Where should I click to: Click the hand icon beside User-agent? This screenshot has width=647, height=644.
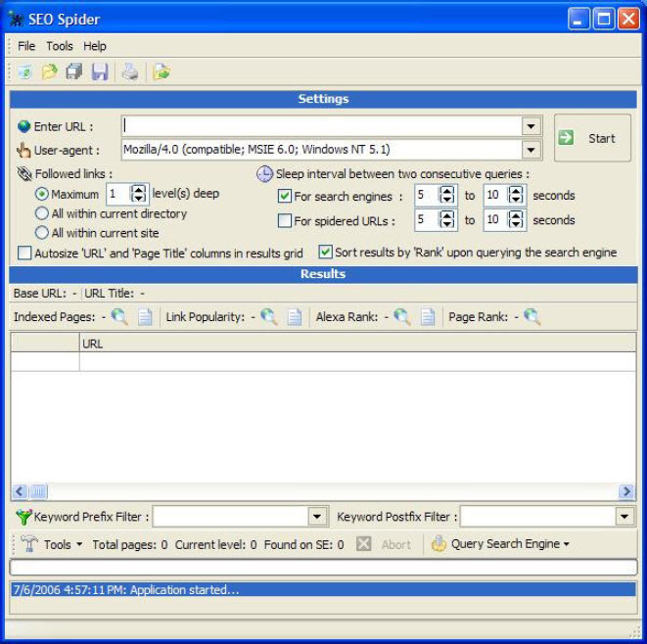[23, 150]
